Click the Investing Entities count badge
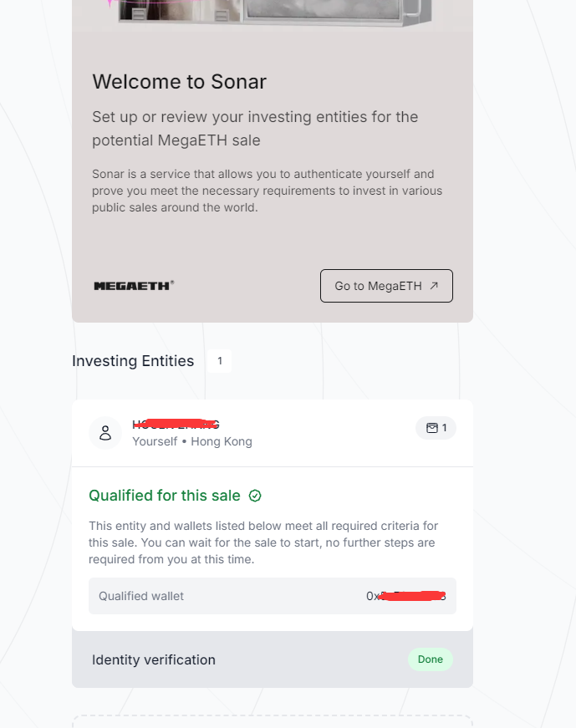The height and width of the screenshot is (728, 576). (220, 361)
